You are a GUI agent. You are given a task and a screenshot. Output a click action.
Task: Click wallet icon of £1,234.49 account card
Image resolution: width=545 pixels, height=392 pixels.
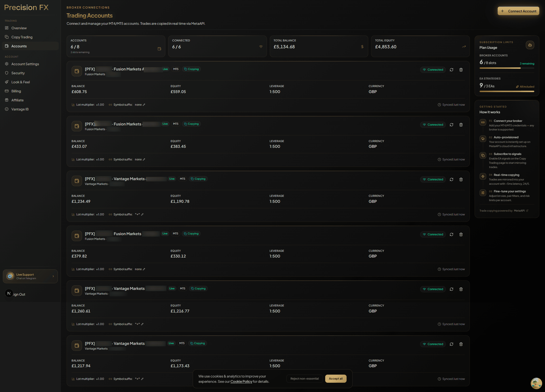[x=77, y=181]
